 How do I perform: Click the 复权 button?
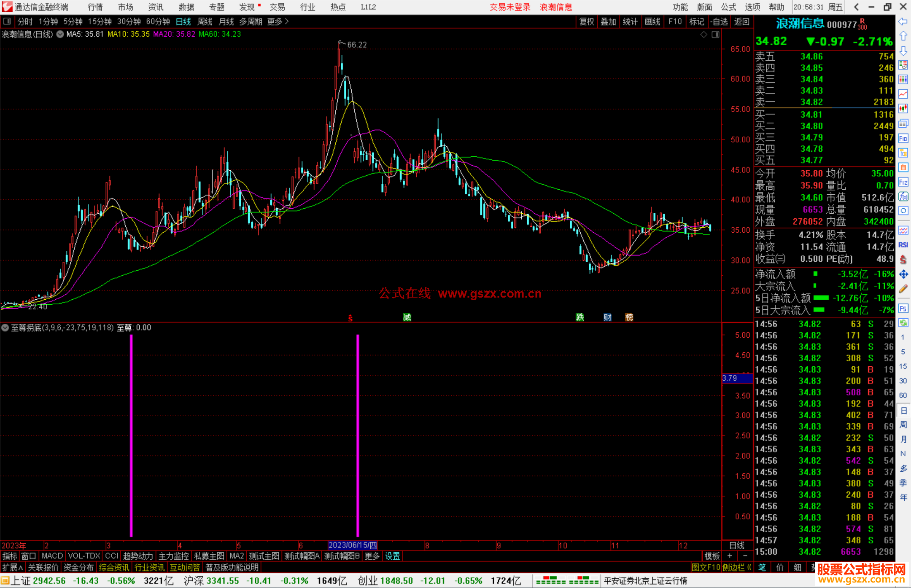[x=586, y=21]
